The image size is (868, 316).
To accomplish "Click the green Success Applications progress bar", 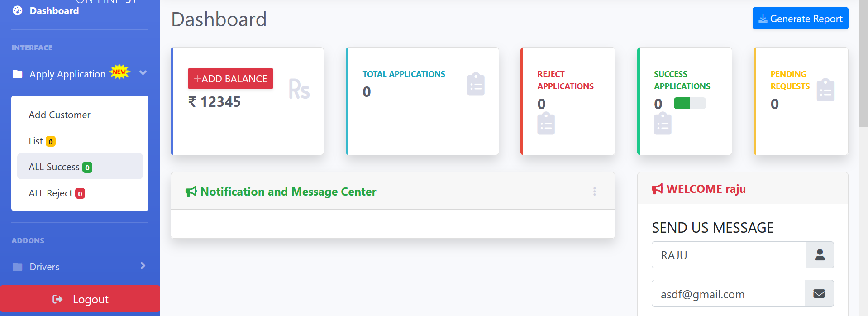I will pos(690,103).
